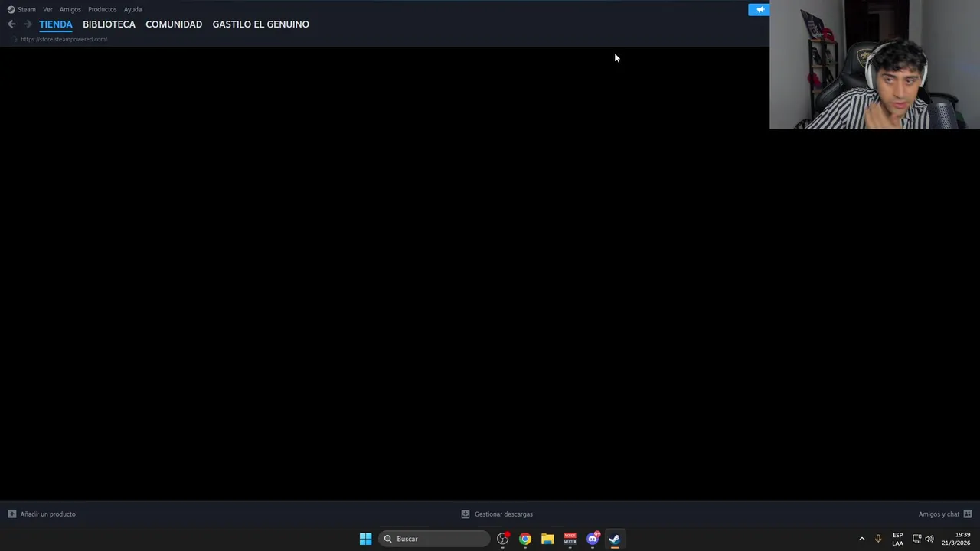
Task: Open the GASTILO EL GENUINO profile tab
Action: click(261, 24)
